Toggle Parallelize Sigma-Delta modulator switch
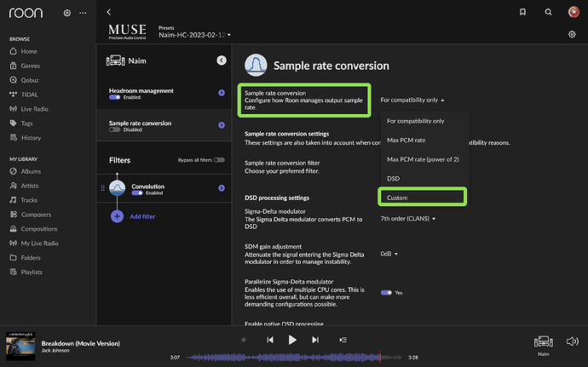The height and width of the screenshot is (367, 588). click(386, 292)
